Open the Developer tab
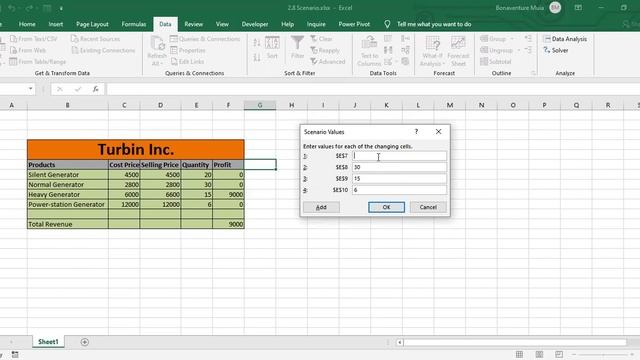This screenshot has height=360, width=640. click(x=255, y=24)
